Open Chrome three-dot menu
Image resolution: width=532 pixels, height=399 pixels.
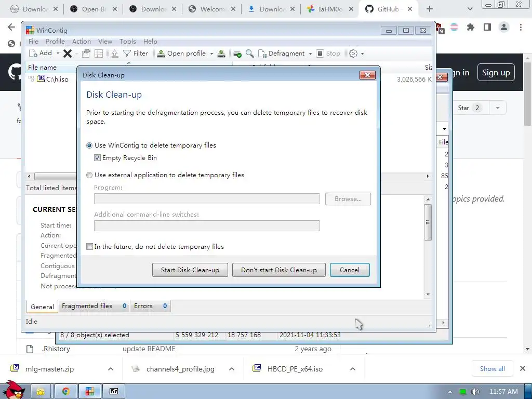click(521, 27)
